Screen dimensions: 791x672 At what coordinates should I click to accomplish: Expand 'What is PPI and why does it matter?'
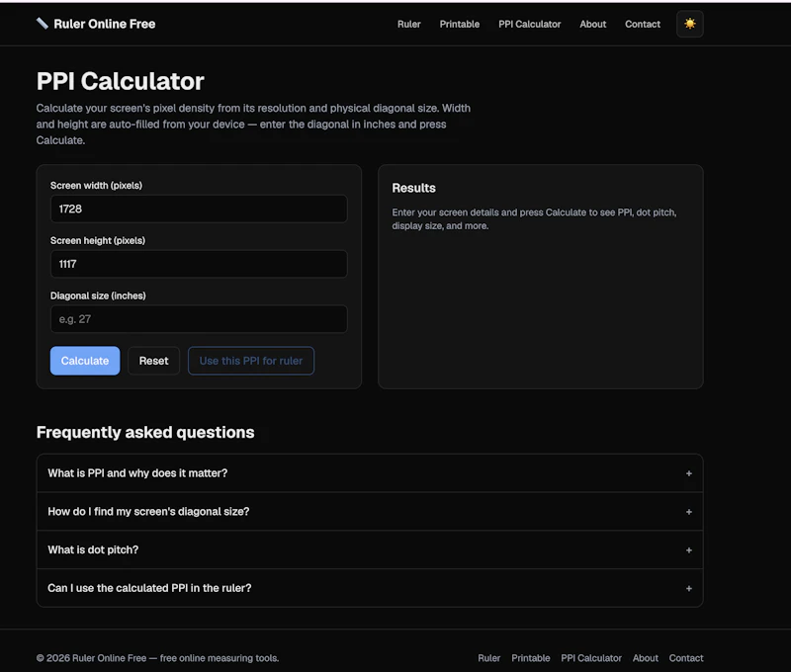point(370,472)
